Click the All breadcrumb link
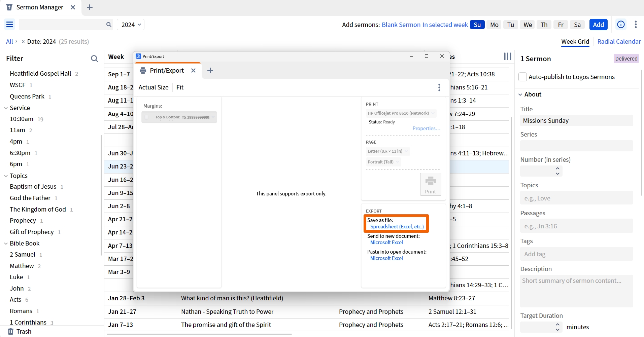Viewport: 644px width, 337px height. (x=9, y=42)
